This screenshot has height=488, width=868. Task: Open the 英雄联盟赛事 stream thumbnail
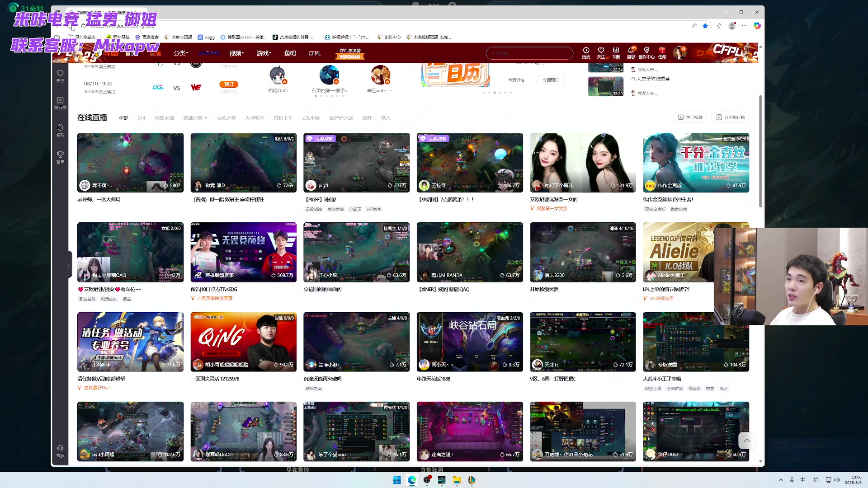coord(243,252)
